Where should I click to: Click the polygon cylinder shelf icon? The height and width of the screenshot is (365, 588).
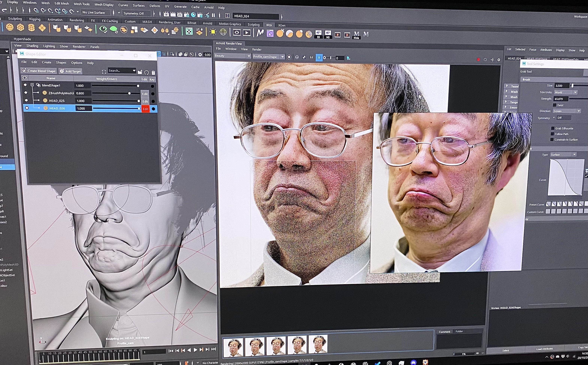(31, 28)
